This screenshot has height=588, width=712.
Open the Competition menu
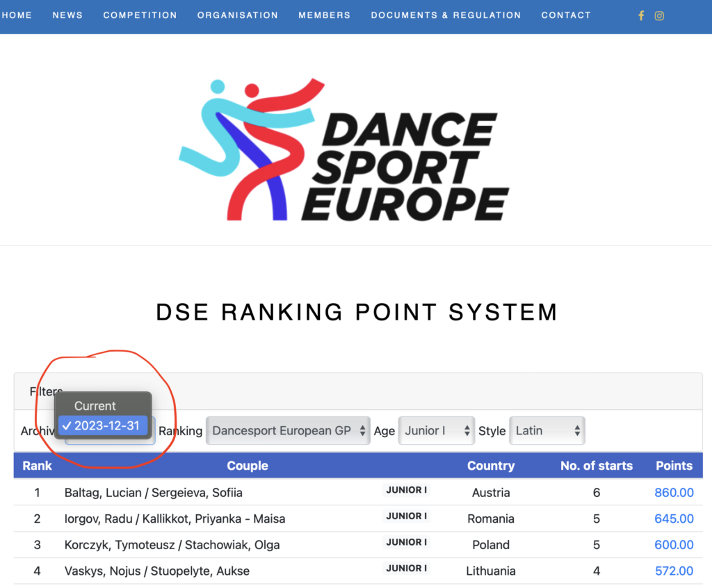[140, 15]
